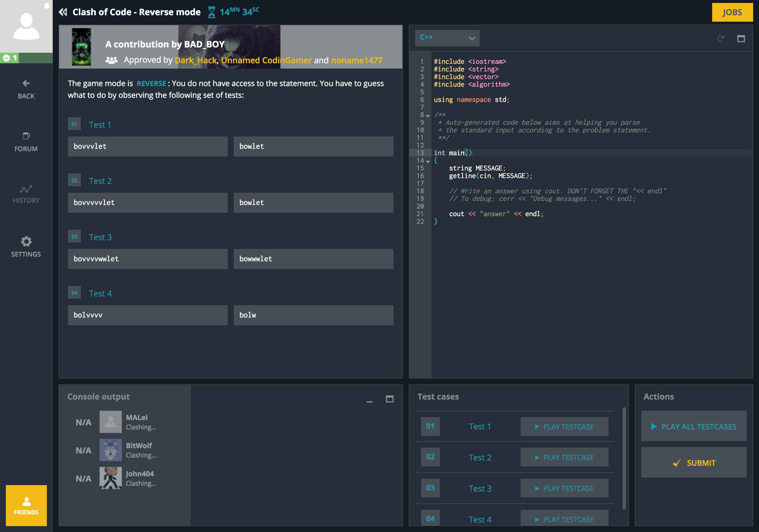Play testcase for Test 1
This screenshot has height=532, width=759.
click(x=564, y=427)
